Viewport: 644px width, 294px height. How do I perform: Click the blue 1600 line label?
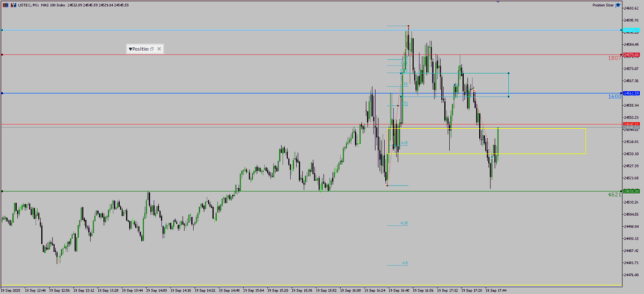click(x=614, y=97)
